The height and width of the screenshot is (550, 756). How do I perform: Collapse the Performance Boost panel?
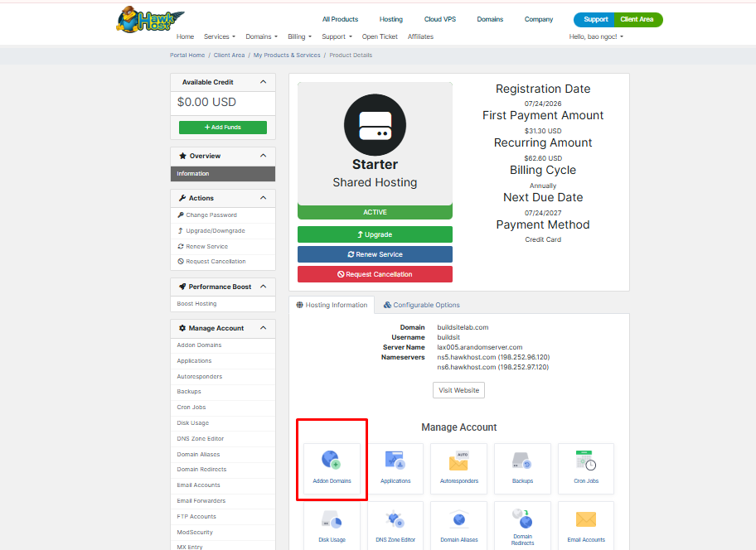coord(264,287)
